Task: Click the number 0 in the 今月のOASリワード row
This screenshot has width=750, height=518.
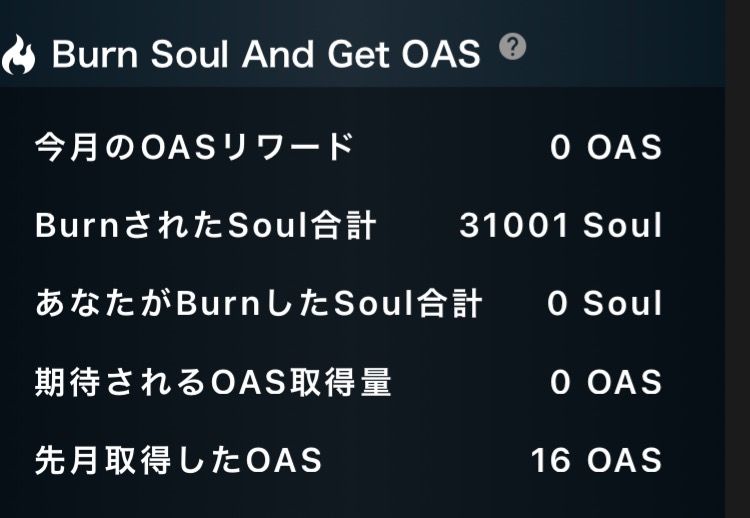Action: pyautogui.click(x=560, y=148)
